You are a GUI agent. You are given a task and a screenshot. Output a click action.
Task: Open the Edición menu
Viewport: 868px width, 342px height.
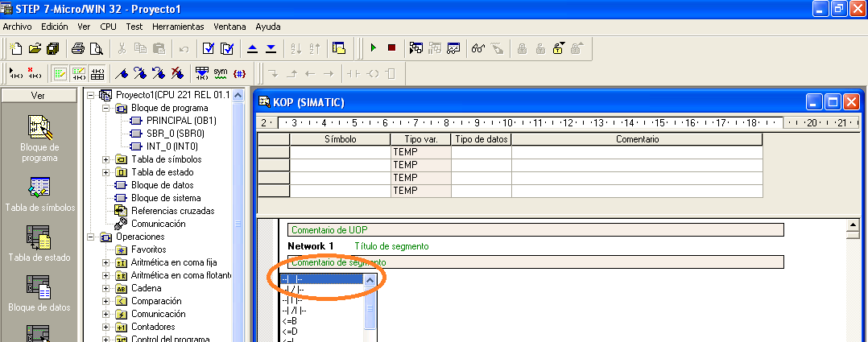coord(55,27)
